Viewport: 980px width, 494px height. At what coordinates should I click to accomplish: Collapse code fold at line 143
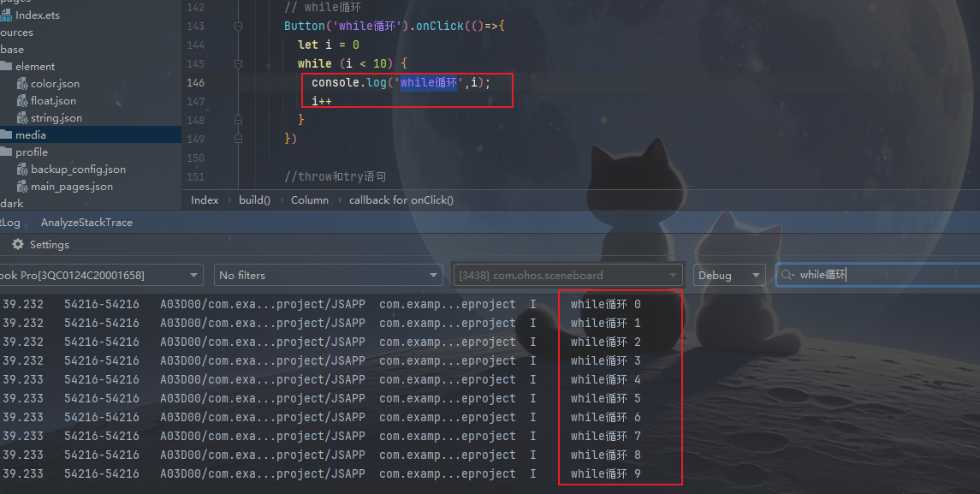pos(238,27)
